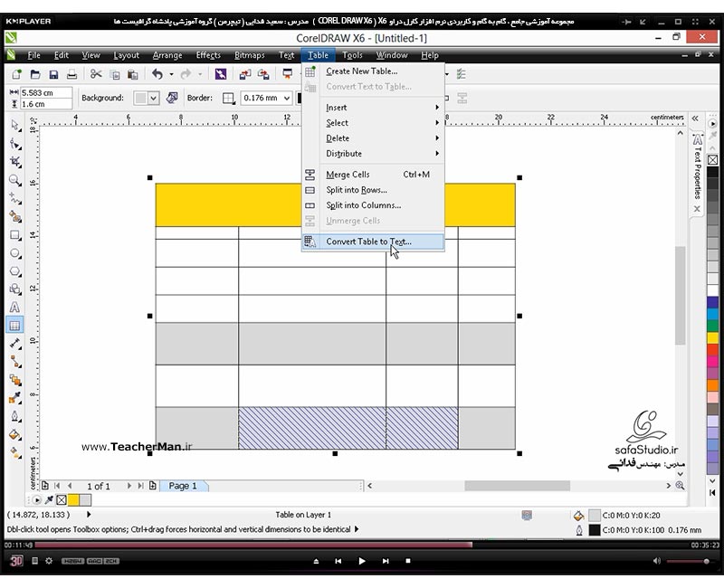Toggle KMPlayer 3D mode button
Viewport: 724px width, 588px height.
coord(16,561)
